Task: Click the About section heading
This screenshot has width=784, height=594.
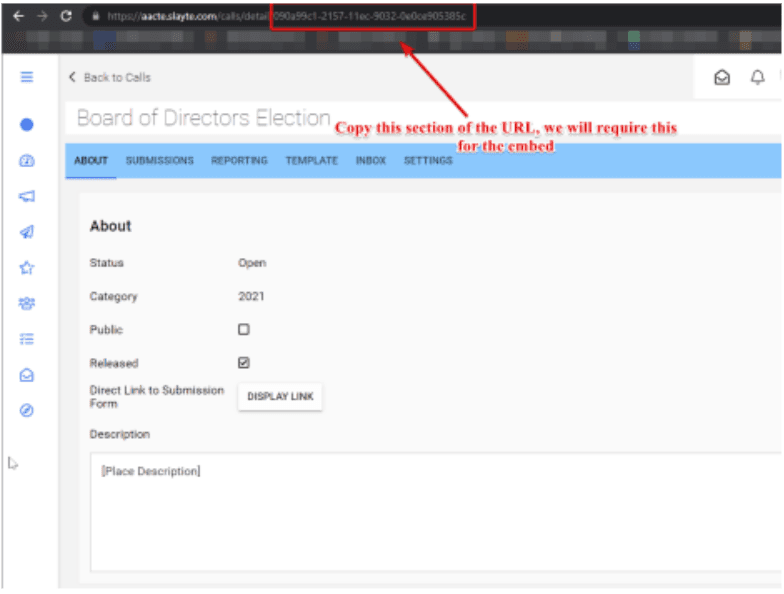Action: pos(110,226)
